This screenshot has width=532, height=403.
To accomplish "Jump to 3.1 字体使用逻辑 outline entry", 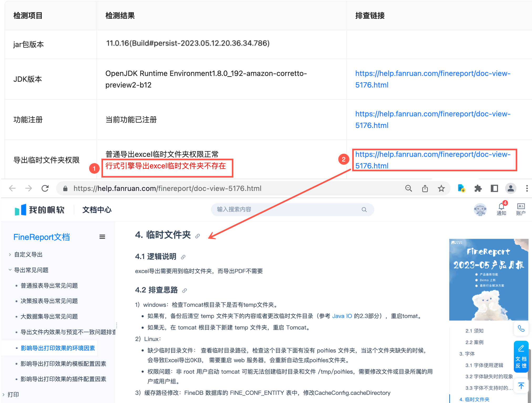I will pyautogui.click(x=484, y=365).
